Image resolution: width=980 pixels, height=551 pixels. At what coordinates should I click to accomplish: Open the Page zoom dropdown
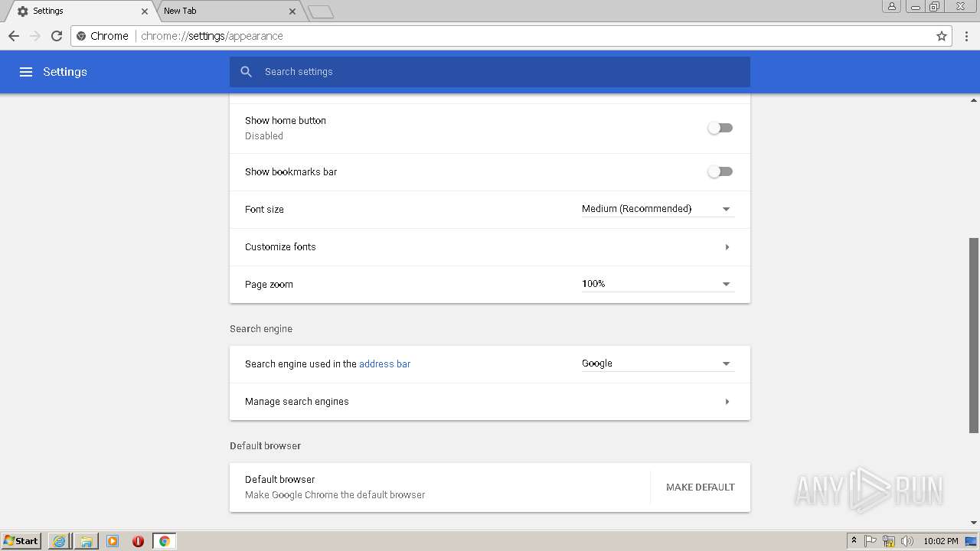(658, 284)
